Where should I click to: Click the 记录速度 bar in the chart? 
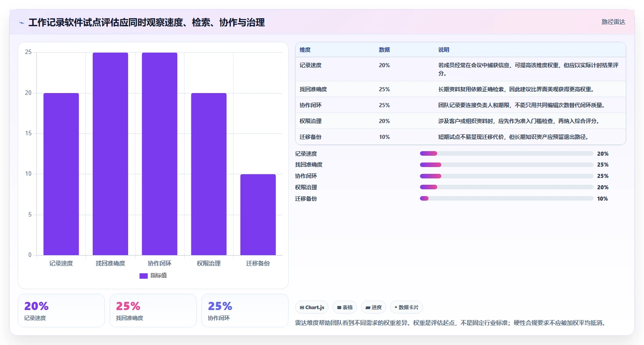61,174
